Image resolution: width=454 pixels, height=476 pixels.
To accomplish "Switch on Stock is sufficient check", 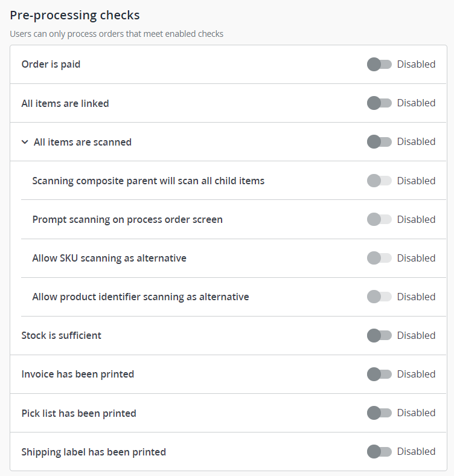I will pos(379,335).
